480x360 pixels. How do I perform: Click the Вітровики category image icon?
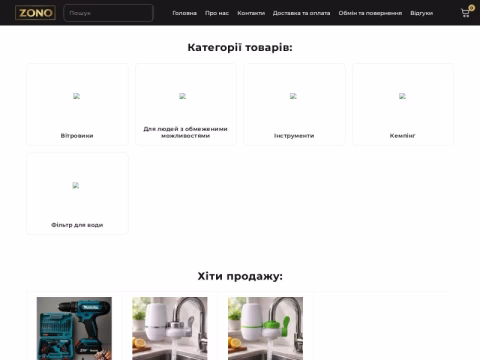[x=76, y=96]
